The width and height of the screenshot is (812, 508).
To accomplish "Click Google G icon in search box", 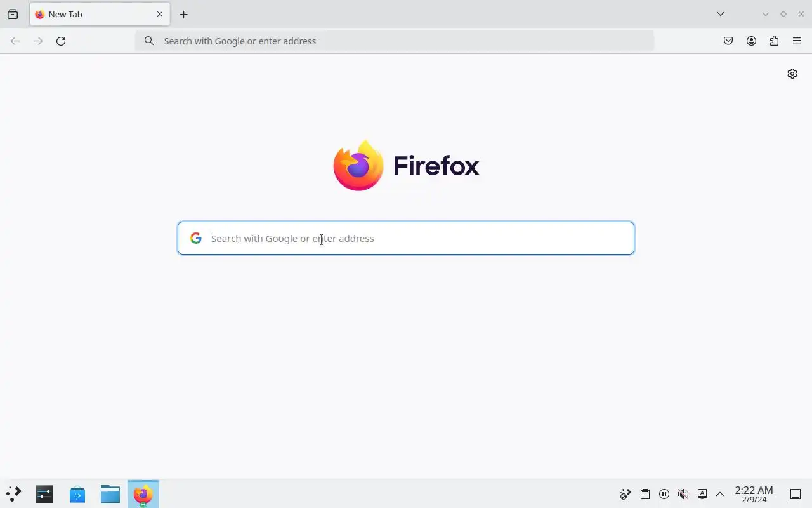I will tap(196, 238).
